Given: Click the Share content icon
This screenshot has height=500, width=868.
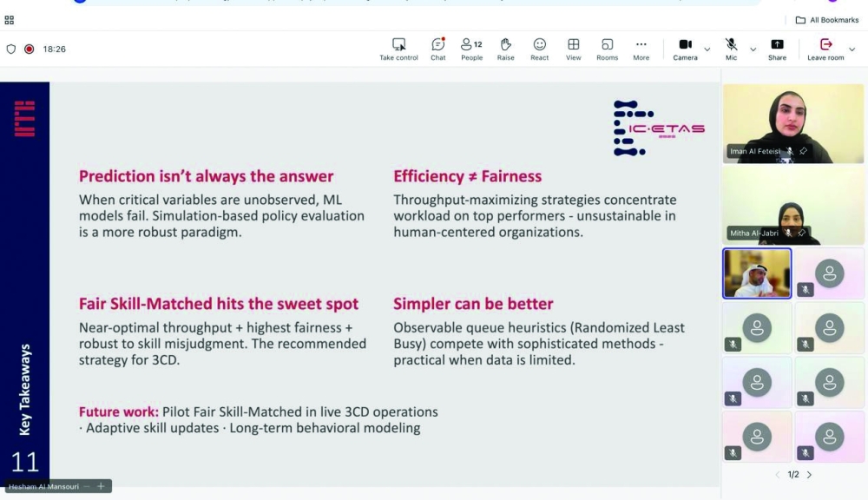Looking at the screenshot, I should pyautogui.click(x=777, y=49).
